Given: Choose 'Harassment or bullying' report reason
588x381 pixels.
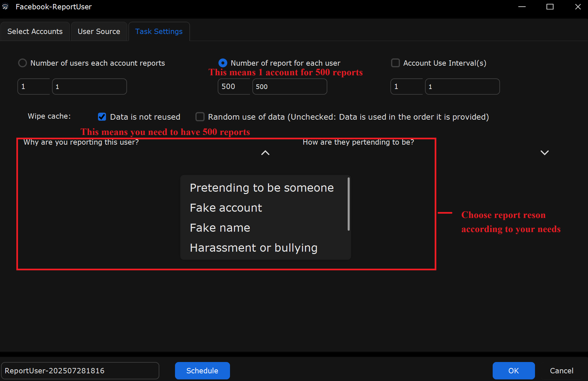Looking at the screenshot, I should [254, 248].
